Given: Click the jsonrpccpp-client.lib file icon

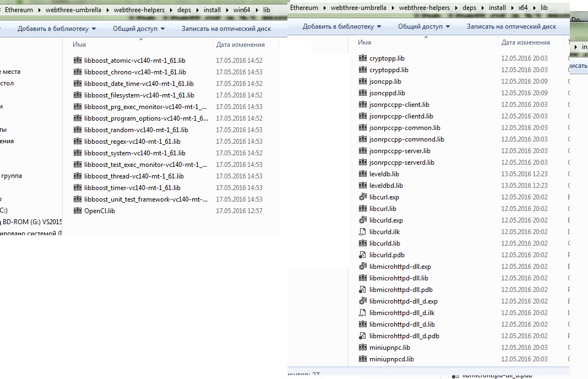Looking at the screenshot, I should 363,104.
